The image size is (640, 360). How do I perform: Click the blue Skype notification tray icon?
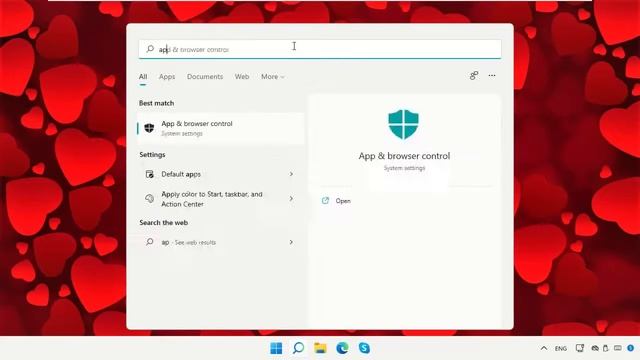click(631, 348)
